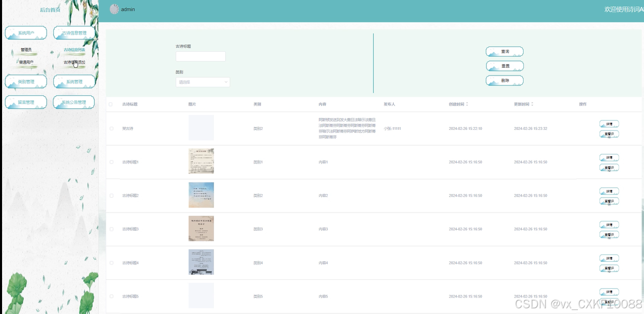The height and width of the screenshot is (314, 644).
Task: Click 查看评论 in the 古诗标题2 row
Action: point(609,201)
